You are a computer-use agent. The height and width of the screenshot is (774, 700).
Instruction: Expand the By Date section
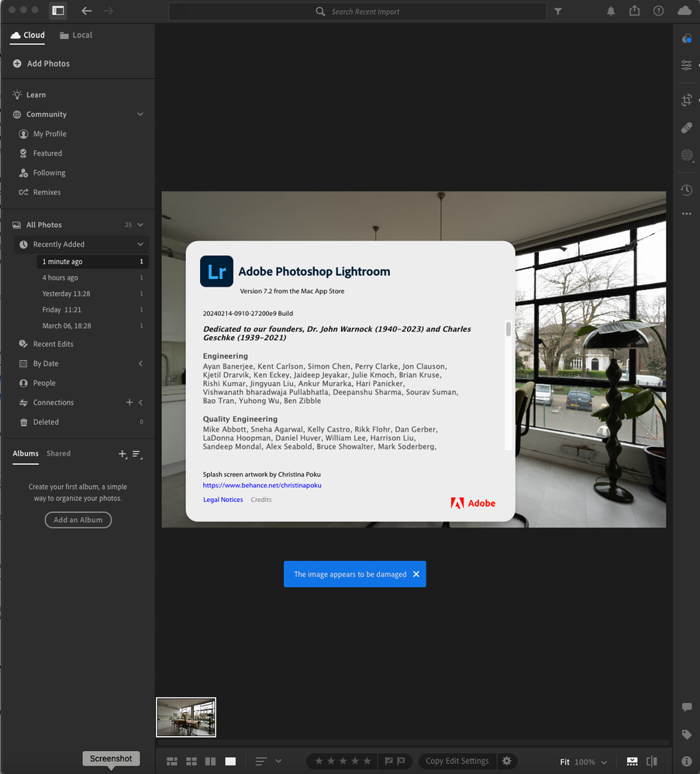(x=140, y=363)
